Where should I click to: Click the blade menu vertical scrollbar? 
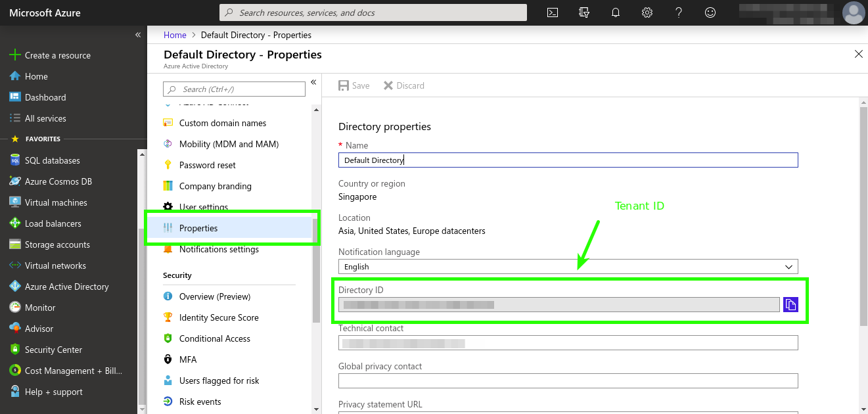pos(316,269)
